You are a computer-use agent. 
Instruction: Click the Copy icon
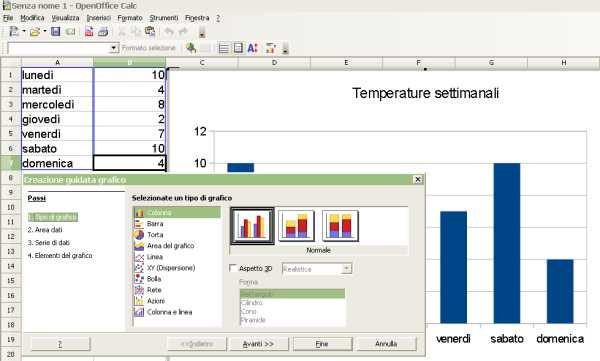(x=136, y=32)
